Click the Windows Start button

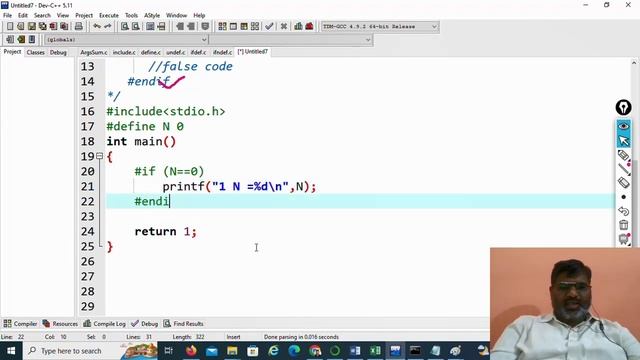[x=11, y=351]
